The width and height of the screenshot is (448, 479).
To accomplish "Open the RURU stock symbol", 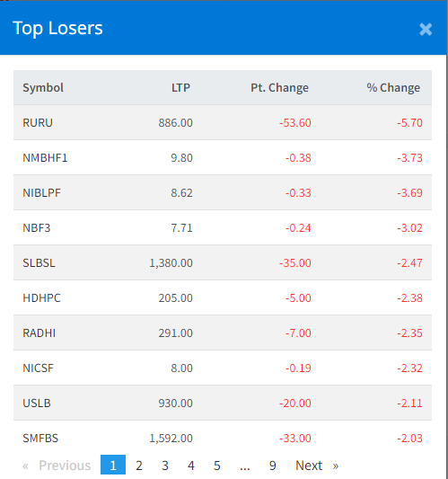I will [38, 122].
